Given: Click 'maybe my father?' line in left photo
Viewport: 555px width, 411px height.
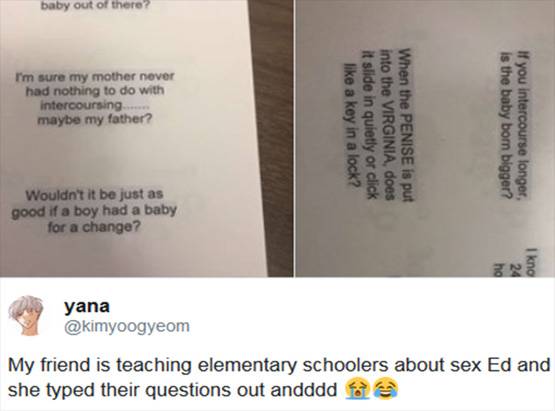Looking at the screenshot, I should (94, 119).
